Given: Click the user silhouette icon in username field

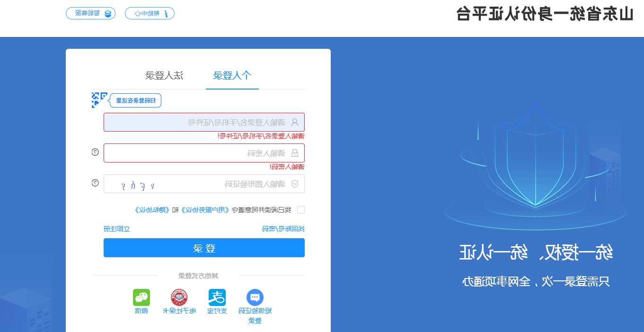Looking at the screenshot, I should coord(295,122).
